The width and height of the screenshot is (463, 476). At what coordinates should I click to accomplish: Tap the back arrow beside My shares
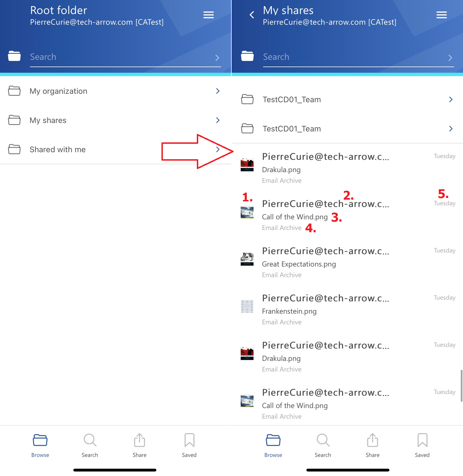(252, 15)
